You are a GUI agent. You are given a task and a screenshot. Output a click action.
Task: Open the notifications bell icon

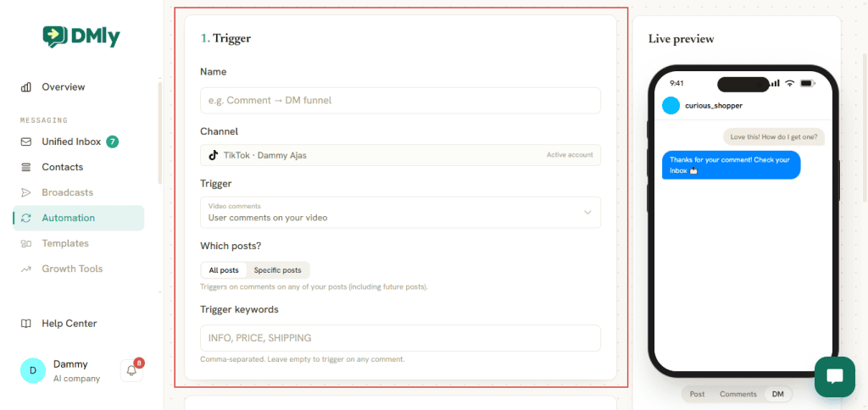pyautogui.click(x=131, y=371)
